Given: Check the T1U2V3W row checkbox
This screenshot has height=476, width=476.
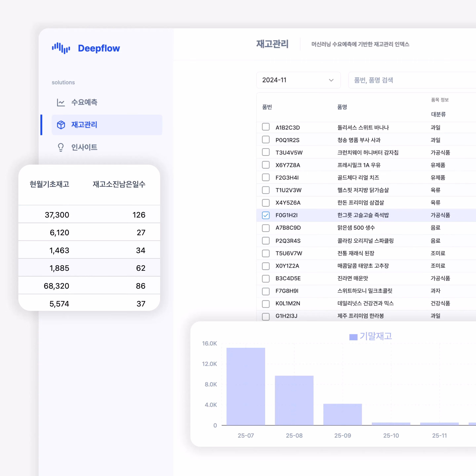Looking at the screenshot, I should click(266, 190).
